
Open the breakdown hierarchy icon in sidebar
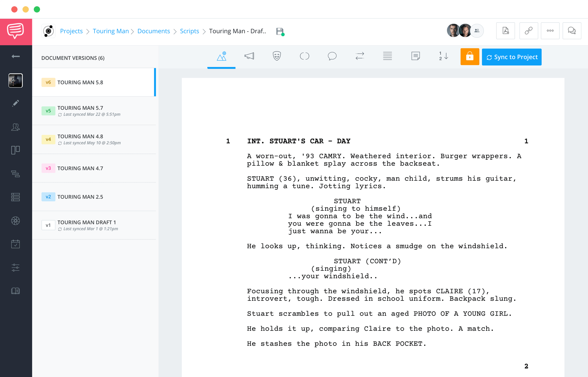(16, 173)
